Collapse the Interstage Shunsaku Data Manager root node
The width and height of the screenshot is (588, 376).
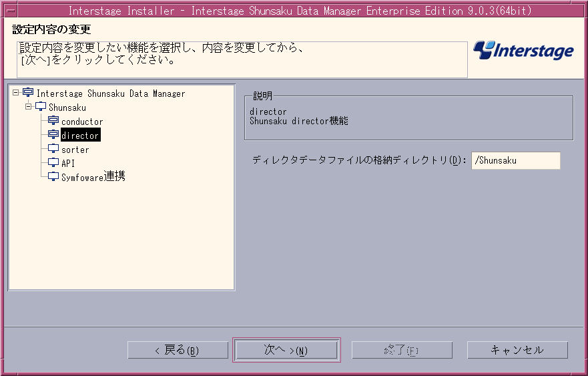coord(15,92)
